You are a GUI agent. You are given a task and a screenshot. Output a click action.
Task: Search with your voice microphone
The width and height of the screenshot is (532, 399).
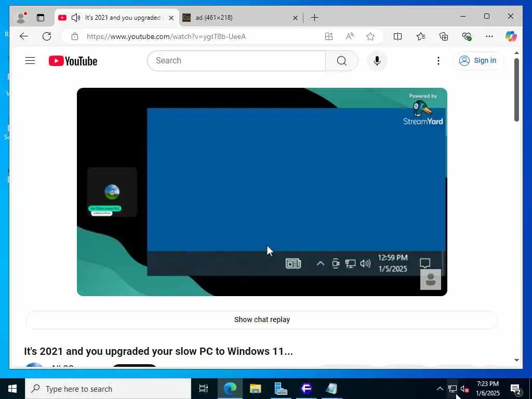(377, 61)
